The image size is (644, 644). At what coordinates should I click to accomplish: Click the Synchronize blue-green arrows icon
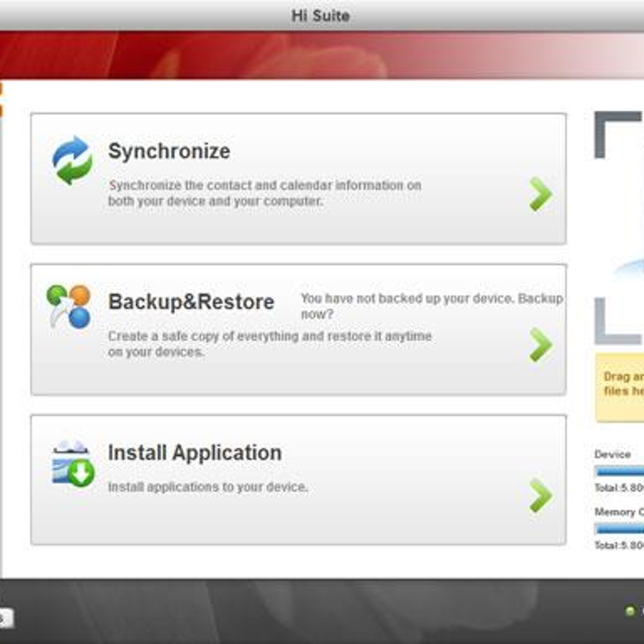72,160
